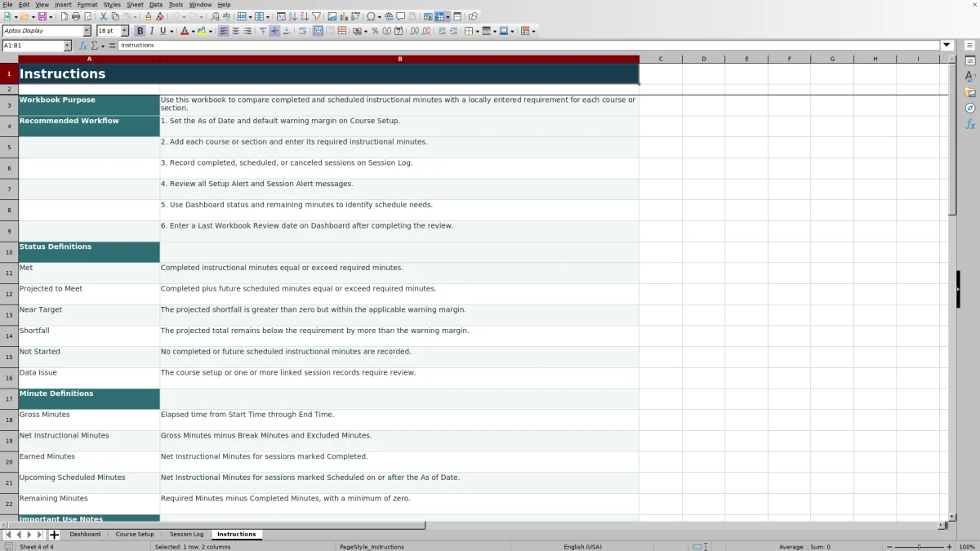Viewport: 980px width, 551px height.
Task: Click the add new sheet plus button
Action: pos(54,535)
